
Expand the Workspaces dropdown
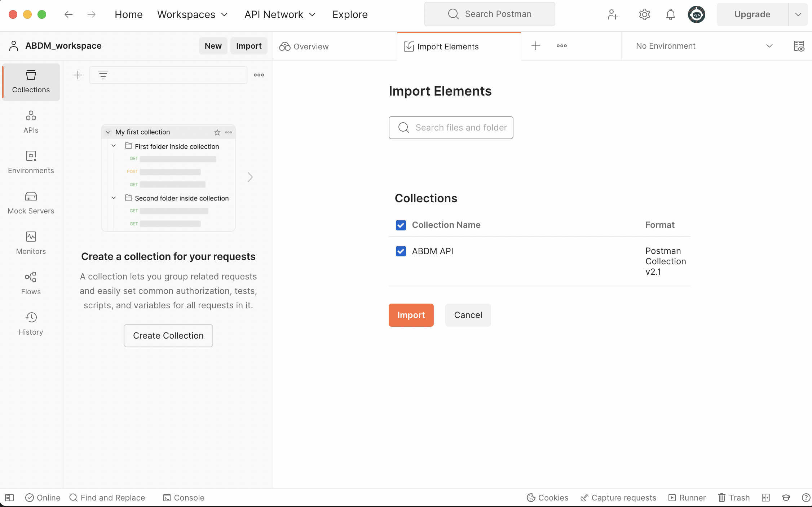[x=193, y=14]
